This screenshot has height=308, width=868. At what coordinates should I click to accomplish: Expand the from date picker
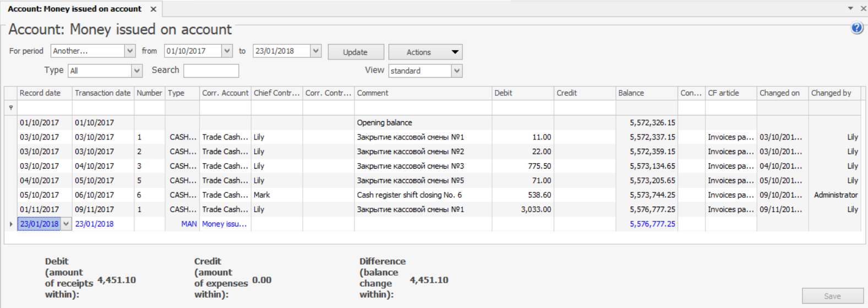click(x=227, y=51)
